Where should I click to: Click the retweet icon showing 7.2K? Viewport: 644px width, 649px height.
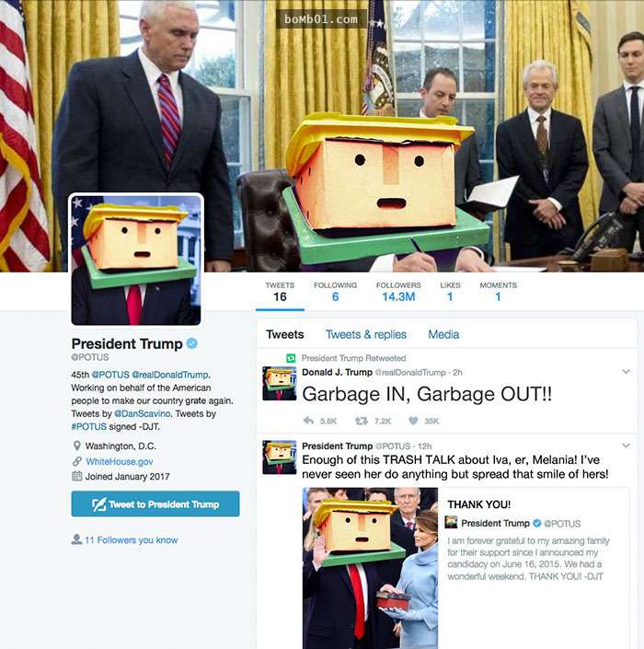(361, 421)
